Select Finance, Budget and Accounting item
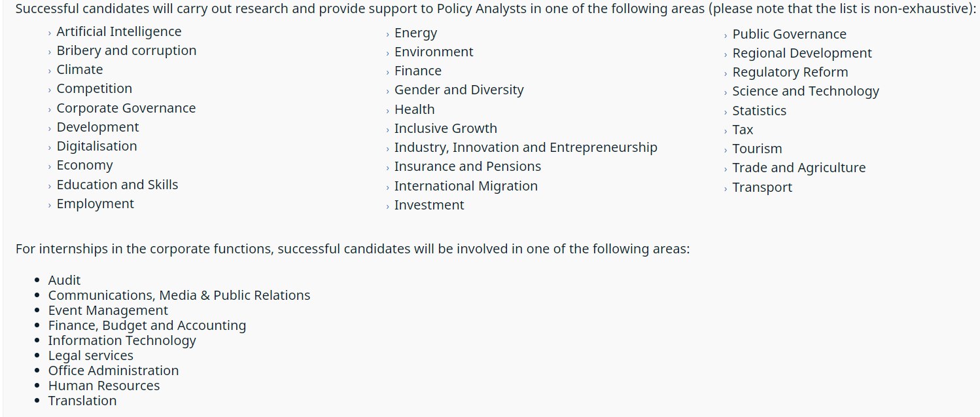 pos(147,325)
